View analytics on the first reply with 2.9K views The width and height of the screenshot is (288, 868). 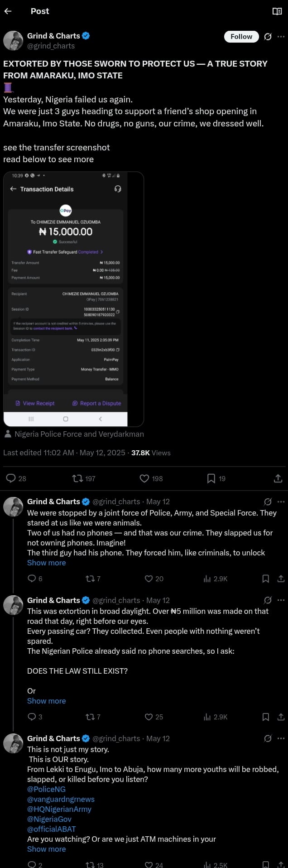click(x=215, y=579)
